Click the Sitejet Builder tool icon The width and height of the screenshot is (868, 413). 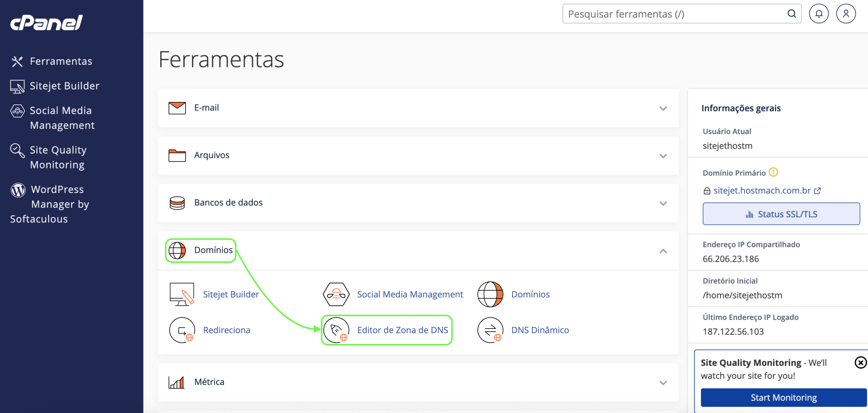pyautogui.click(x=182, y=294)
